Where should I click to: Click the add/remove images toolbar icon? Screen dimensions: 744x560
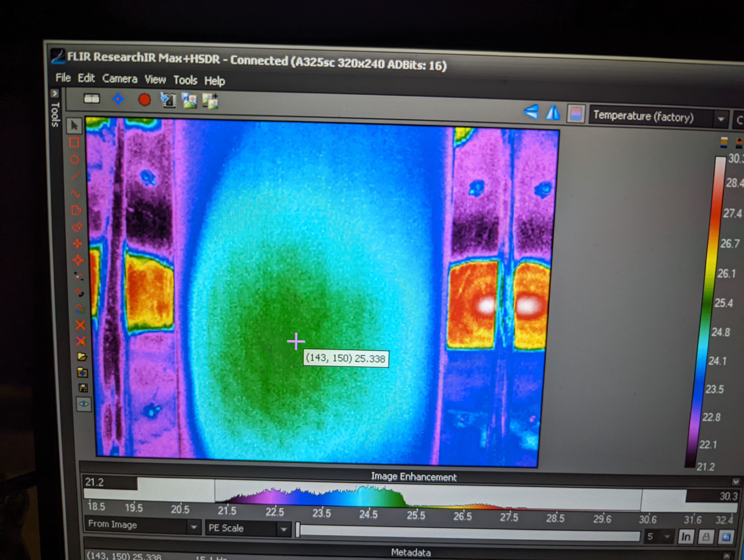[211, 101]
